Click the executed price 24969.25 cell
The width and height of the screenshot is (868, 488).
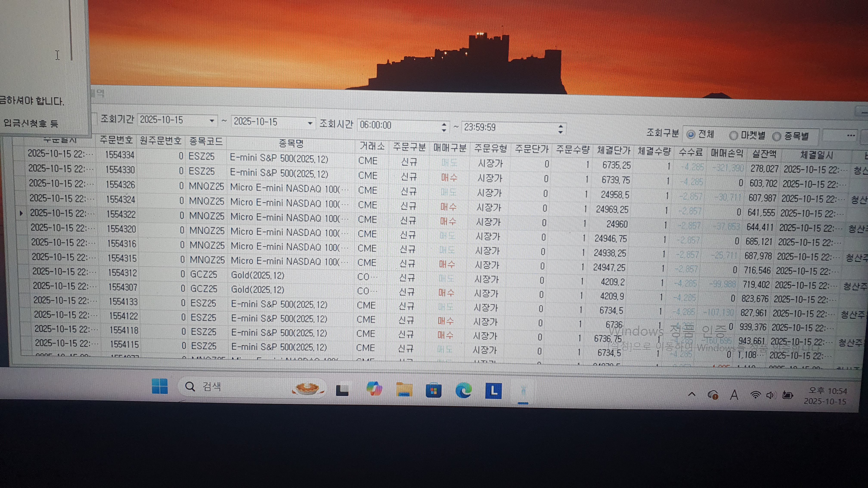tap(612, 210)
